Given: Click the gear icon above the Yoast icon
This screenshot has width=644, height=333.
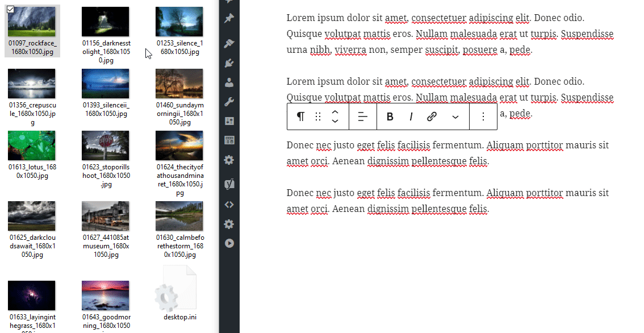Looking at the screenshot, I should (229, 160).
